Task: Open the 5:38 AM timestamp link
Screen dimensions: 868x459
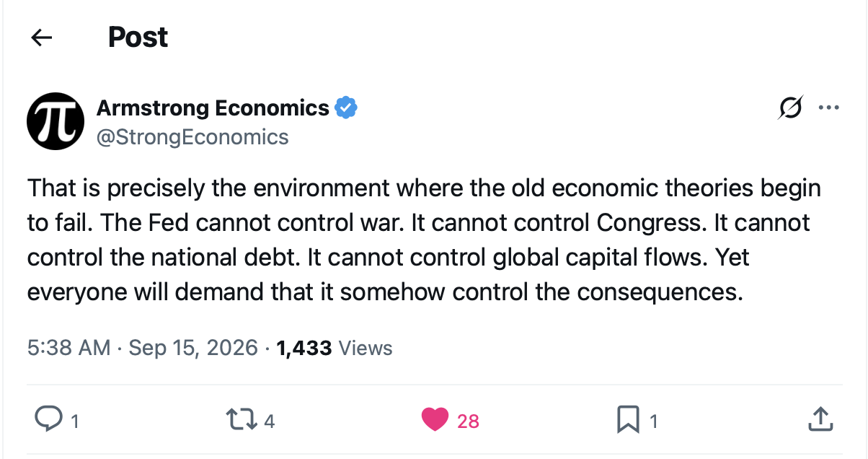Action: click(69, 348)
